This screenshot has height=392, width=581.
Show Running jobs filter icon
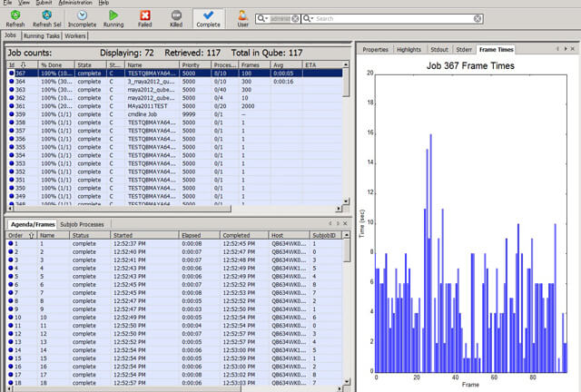click(x=113, y=18)
